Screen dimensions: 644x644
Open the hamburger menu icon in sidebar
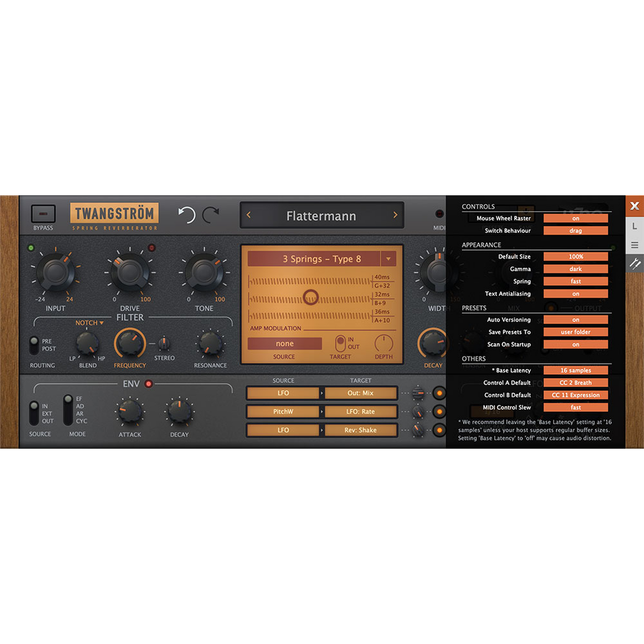(x=635, y=245)
